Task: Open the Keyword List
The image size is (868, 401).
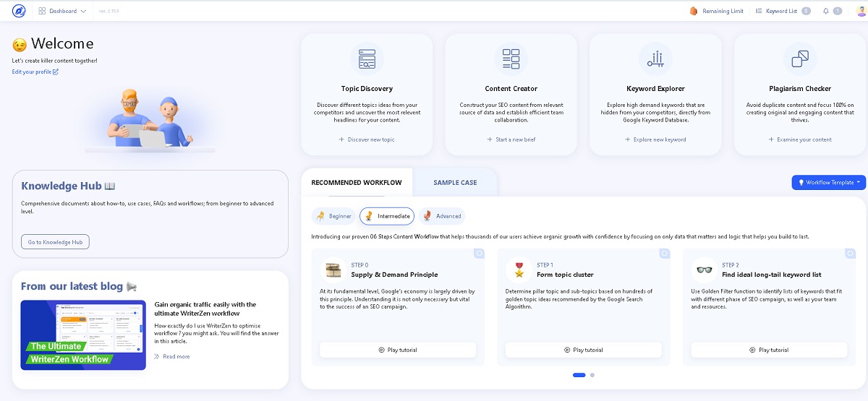Action: (782, 11)
